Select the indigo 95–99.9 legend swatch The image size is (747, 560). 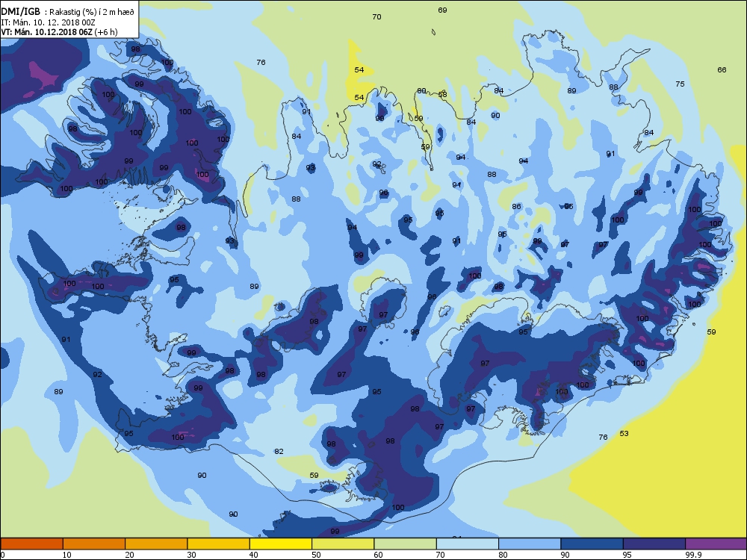coord(654,544)
